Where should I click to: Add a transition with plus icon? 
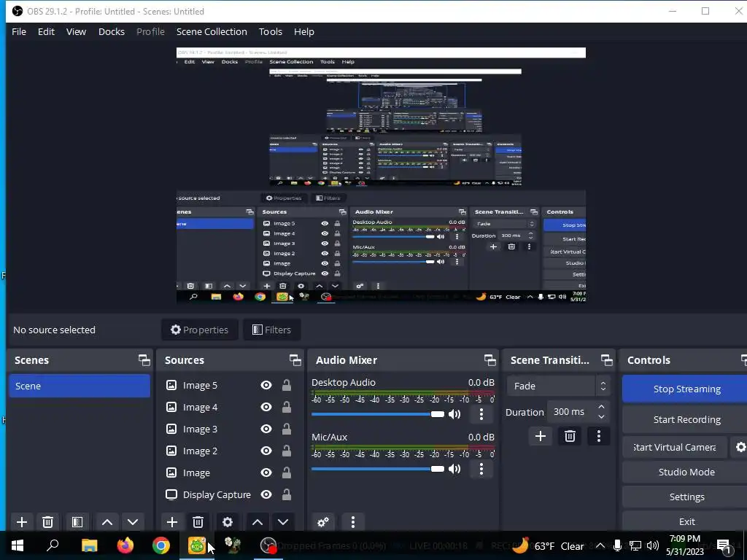pyautogui.click(x=541, y=436)
